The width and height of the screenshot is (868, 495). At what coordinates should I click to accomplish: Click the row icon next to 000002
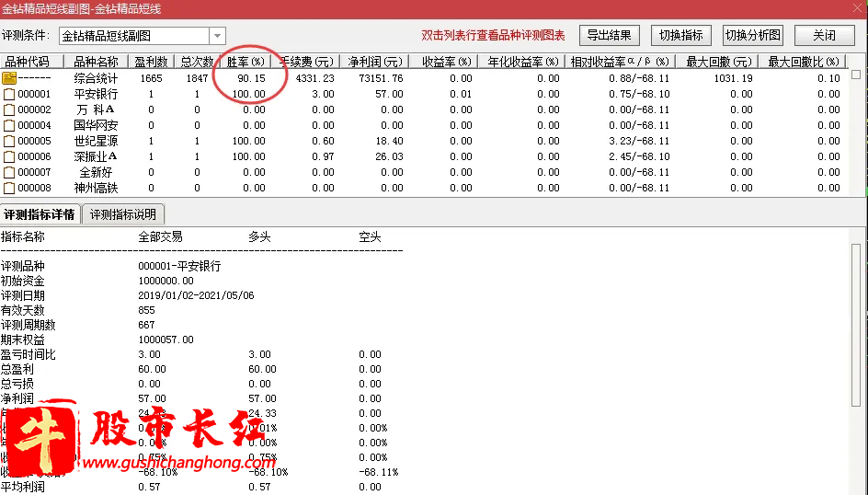pos(9,109)
